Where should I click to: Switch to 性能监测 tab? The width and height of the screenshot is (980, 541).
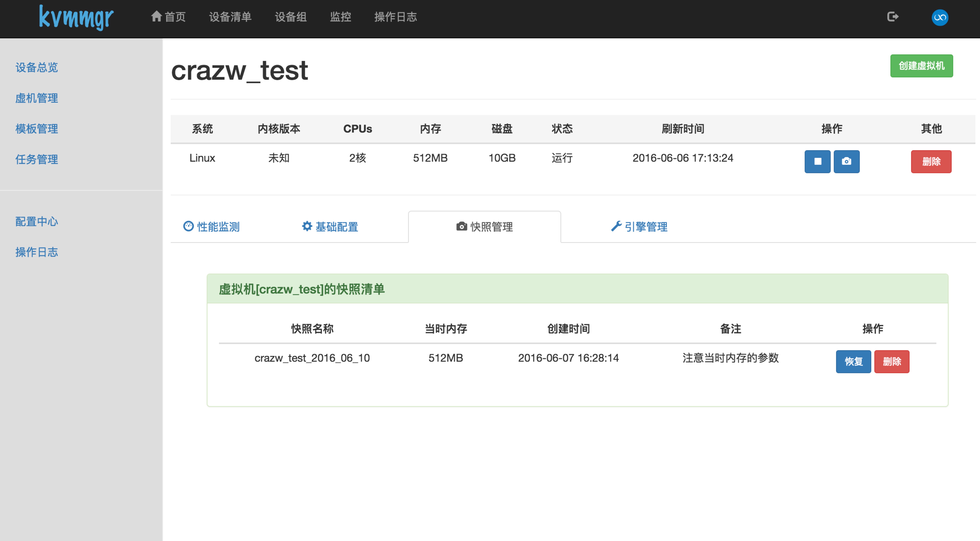pyautogui.click(x=212, y=227)
